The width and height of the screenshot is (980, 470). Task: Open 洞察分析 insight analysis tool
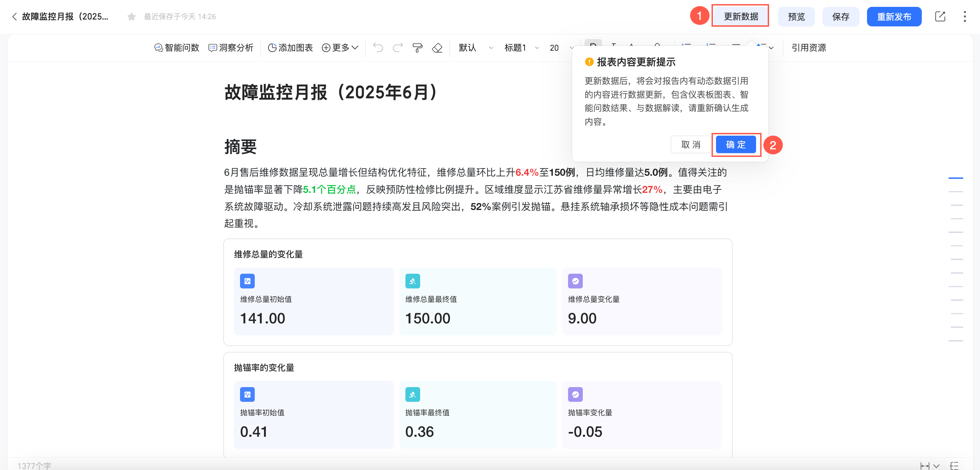tap(231, 48)
